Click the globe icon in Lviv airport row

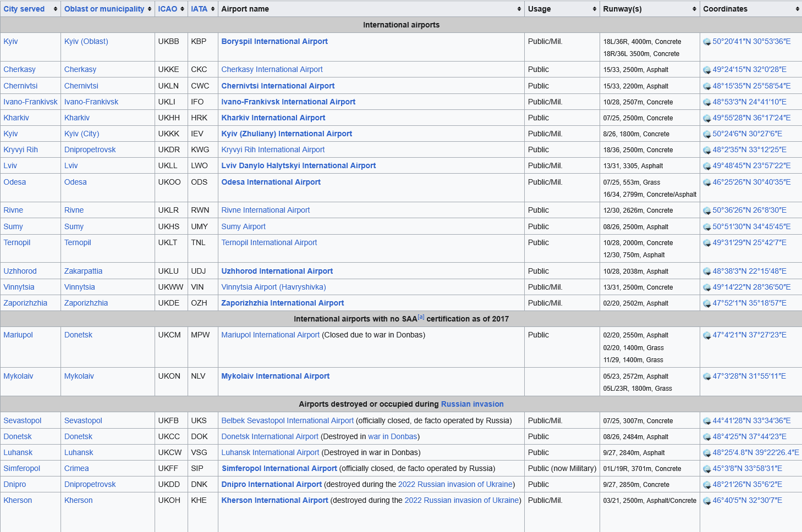coord(707,166)
